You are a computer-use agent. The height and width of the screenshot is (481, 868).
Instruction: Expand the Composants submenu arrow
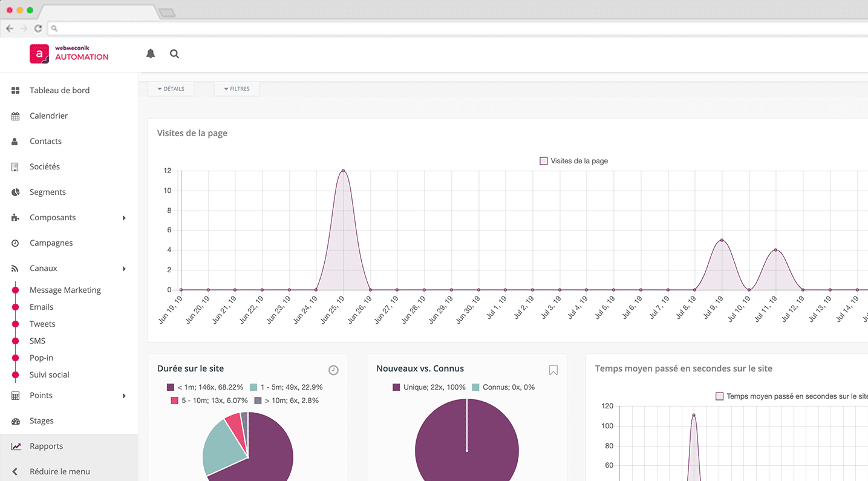coord(124,218)
